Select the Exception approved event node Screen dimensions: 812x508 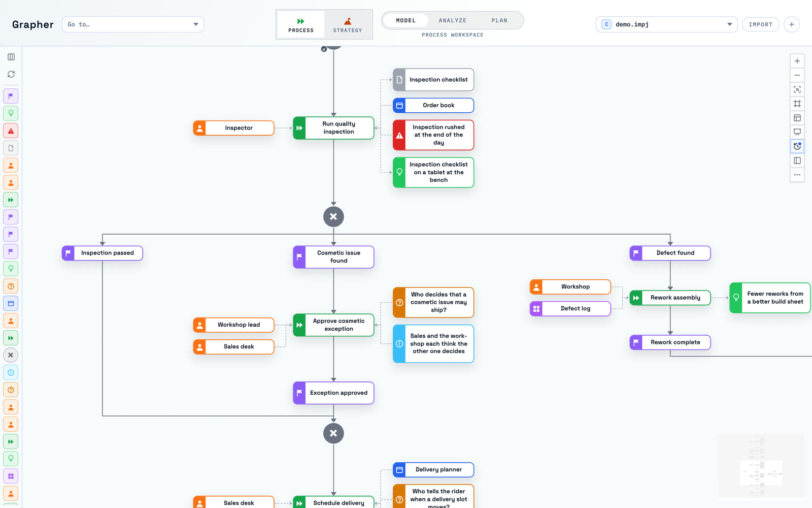[x=333, y=393]
